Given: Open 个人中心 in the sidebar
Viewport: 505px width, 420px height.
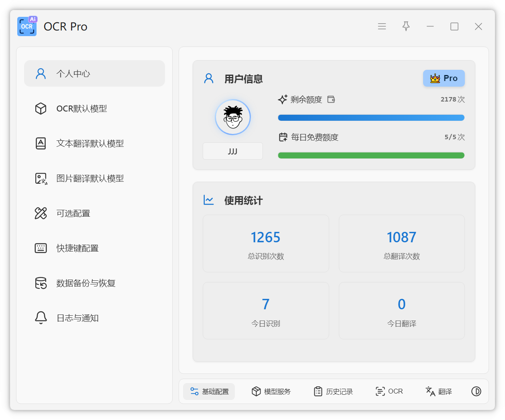Looking at the screenshot, I should coord(94,73).
